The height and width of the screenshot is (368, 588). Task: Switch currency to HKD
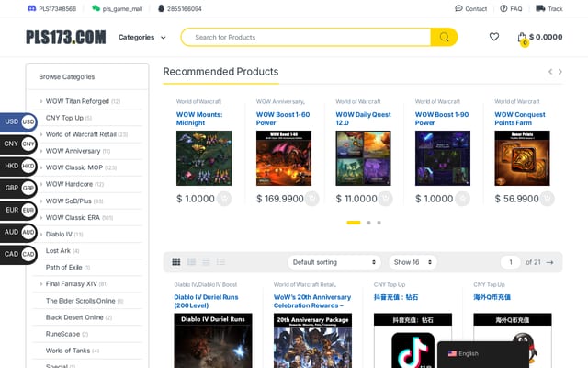pyautogui.click(x=18, y=166)
